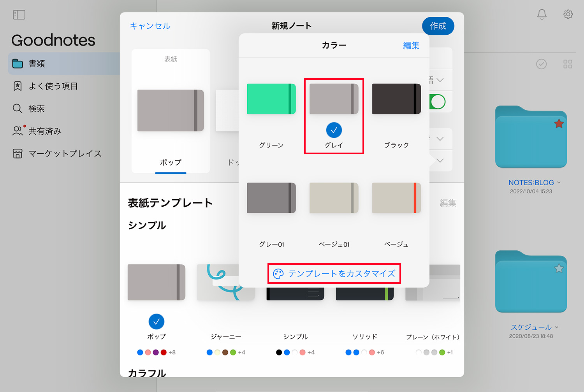
Task: Click キャンセル to cancel
Action: [150, 26]
